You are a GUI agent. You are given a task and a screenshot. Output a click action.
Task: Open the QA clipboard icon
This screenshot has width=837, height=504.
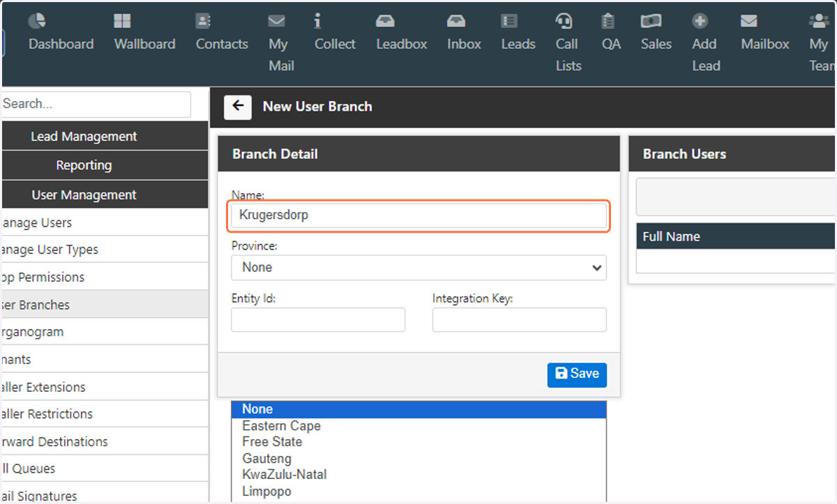click(x=608, y=21)
